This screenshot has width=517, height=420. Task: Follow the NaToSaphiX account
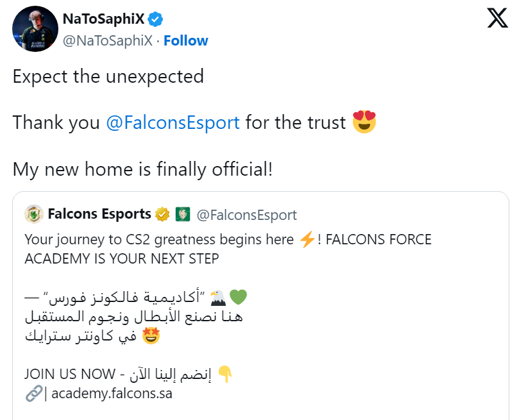[x=186, y=40]
